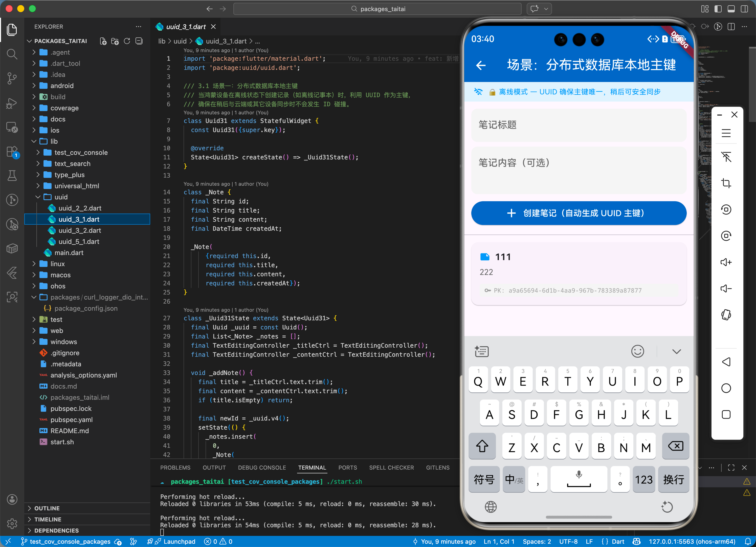This screenshot has height=547, width=756.
Task: Refresh the explorer file tree
Action: (x=127, y=41)
